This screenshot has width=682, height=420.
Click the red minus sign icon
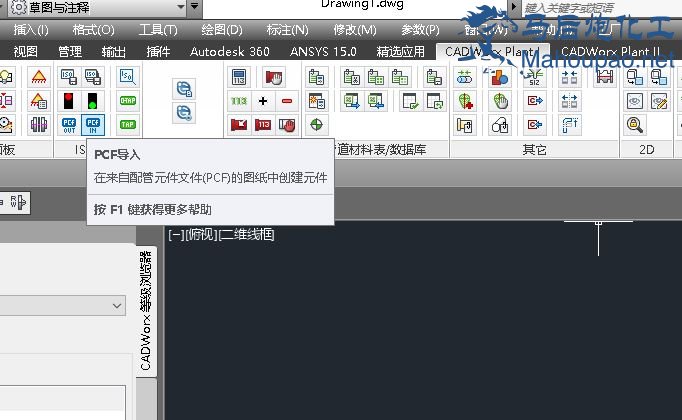[288, 101]
